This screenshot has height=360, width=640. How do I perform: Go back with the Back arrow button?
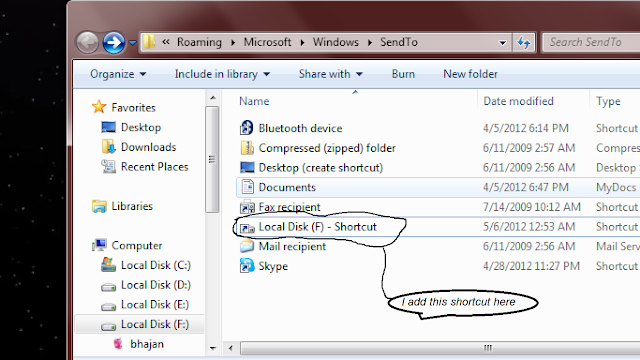[x=87, y=42]
